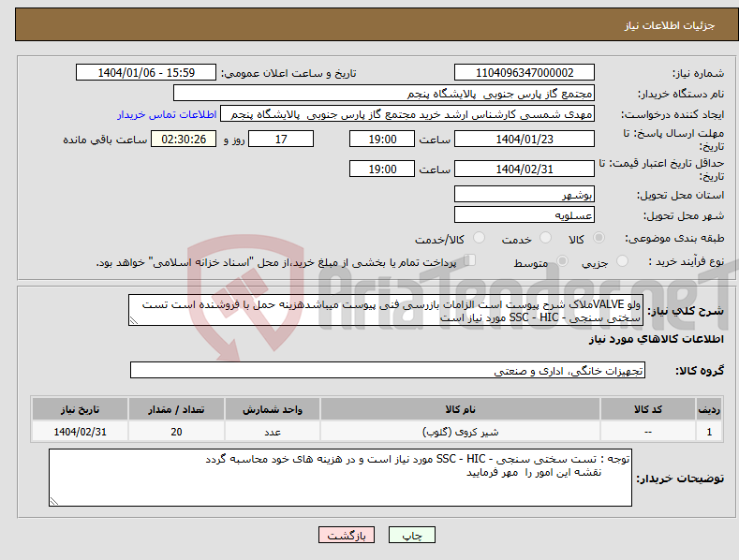Click the تاریخ نیاز column header
739x560 pixels.
pyautogui.click(x=81, y=408)
